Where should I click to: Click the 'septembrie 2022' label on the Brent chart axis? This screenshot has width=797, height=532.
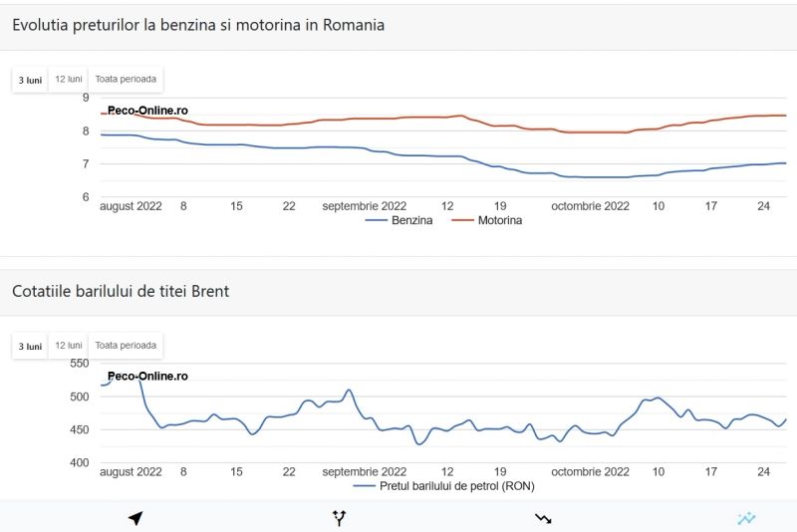(365, 471)
